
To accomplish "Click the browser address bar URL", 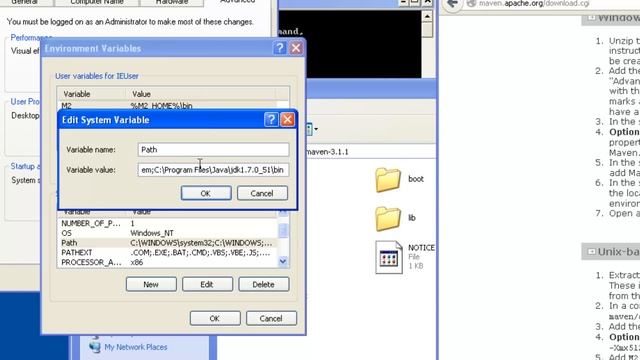I will (534, 3).
